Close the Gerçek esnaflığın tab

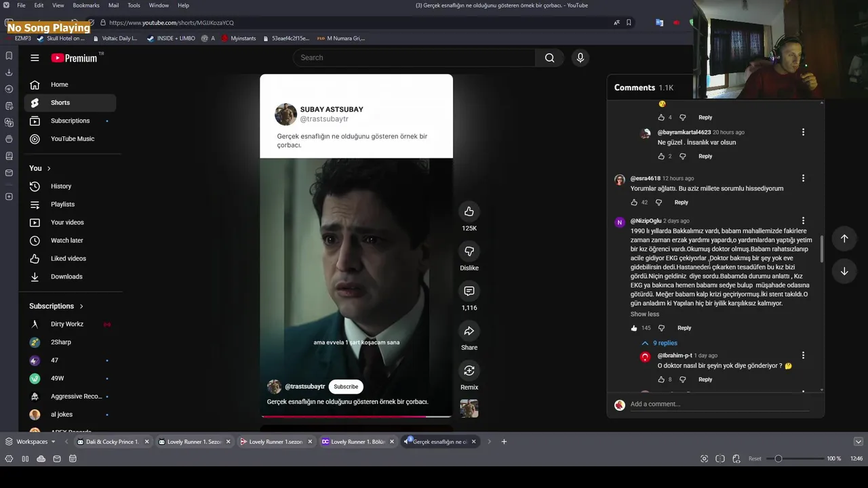(x=473, y=442)
